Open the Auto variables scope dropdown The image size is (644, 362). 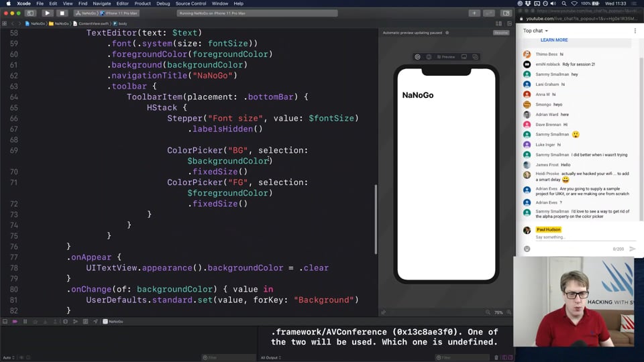coord(9,357)
